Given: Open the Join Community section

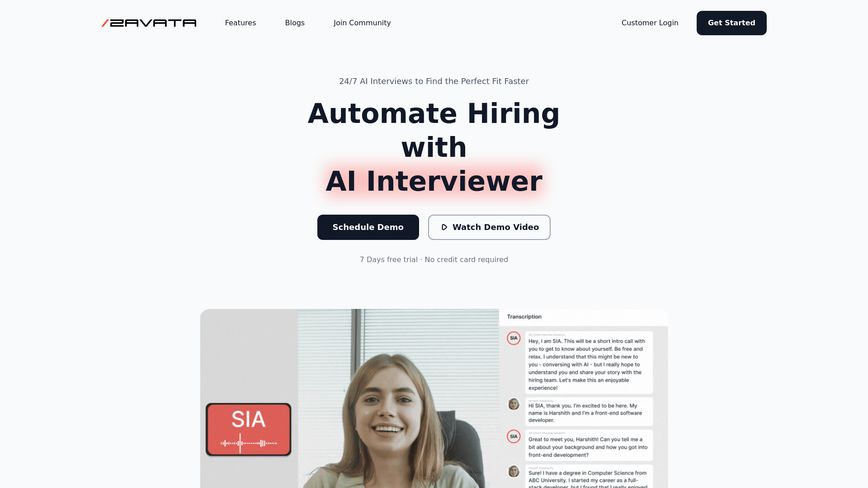Looking at the screenshot, I should 362,23.
